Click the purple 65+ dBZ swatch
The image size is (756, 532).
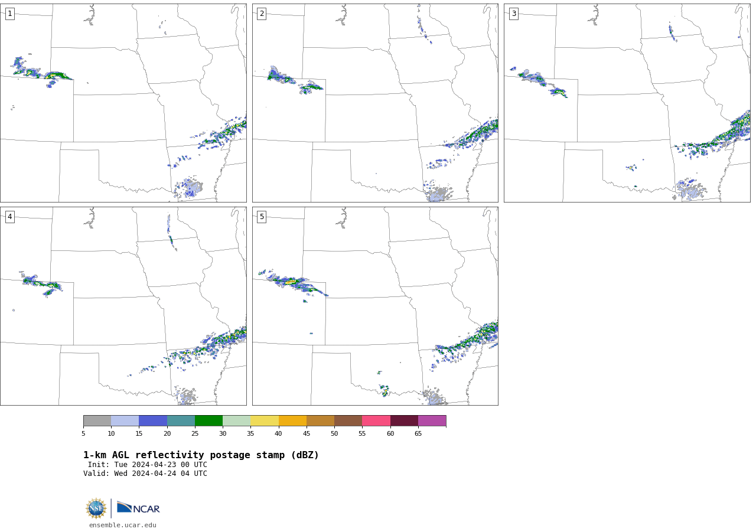tap(432, 421)
